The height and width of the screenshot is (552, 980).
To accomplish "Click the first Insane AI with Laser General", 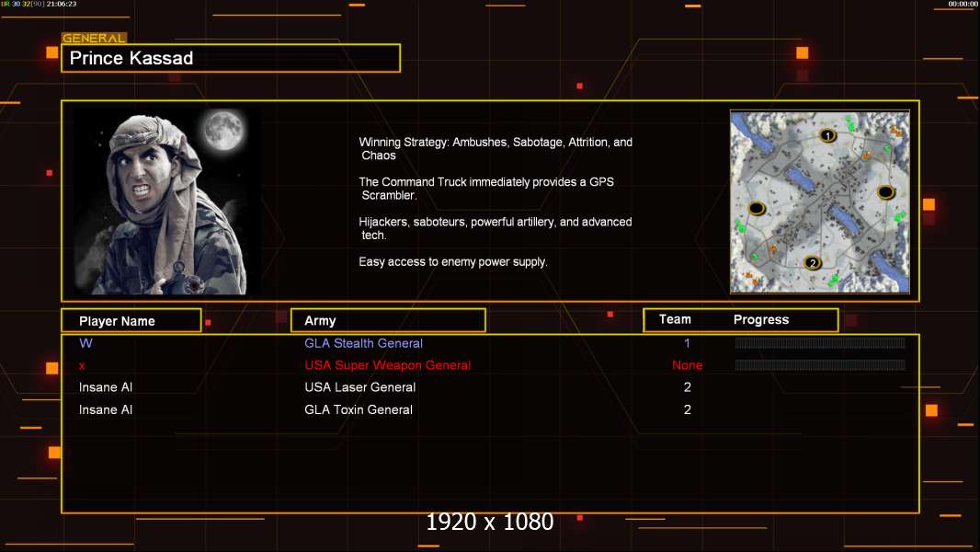I will [x=106, y=387].
